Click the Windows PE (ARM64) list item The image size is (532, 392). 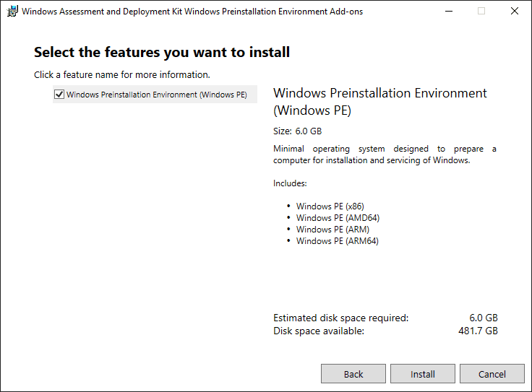tap(337, 241)
